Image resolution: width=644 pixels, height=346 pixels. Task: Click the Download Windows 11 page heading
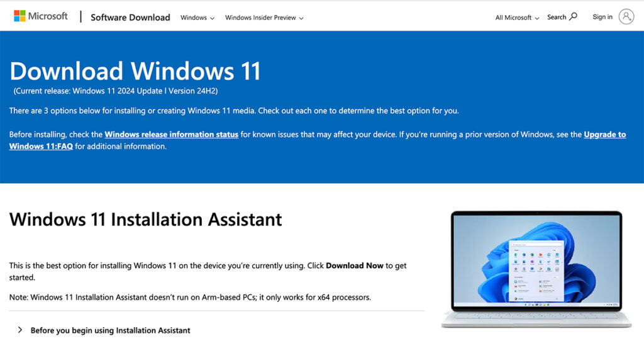135,70
